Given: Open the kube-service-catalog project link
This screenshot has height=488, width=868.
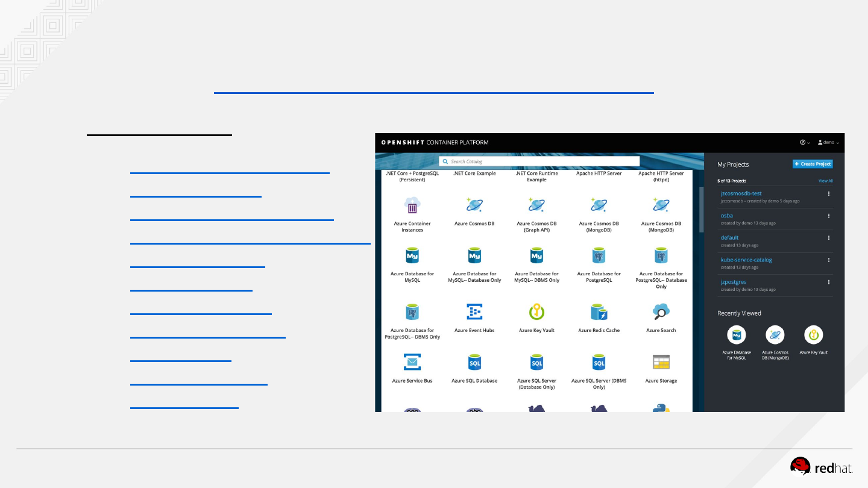Looking at the screenshot, I should point(746,260).
